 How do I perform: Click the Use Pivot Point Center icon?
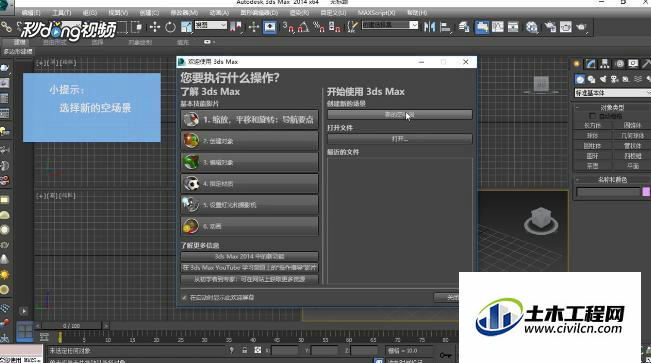pos(235,27)
